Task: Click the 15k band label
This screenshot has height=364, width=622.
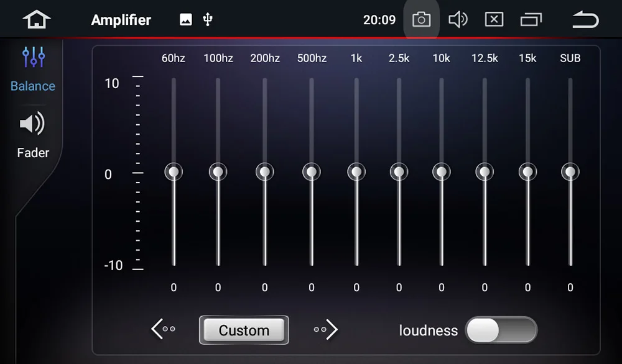Action: (527, 58)
